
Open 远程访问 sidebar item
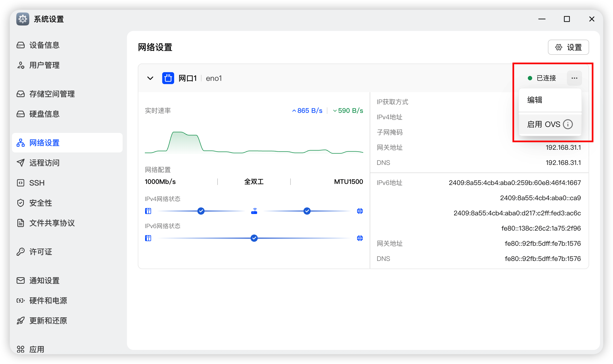(x=44, y=163)
